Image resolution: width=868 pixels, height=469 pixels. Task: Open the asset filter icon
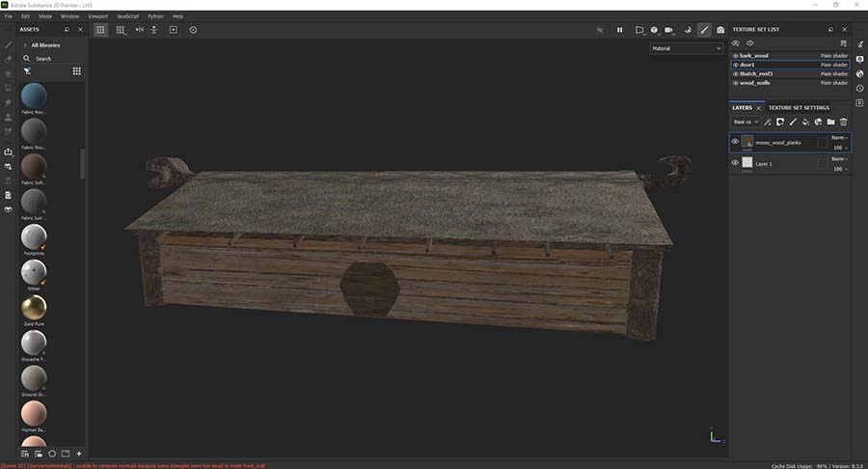[27, 70]
